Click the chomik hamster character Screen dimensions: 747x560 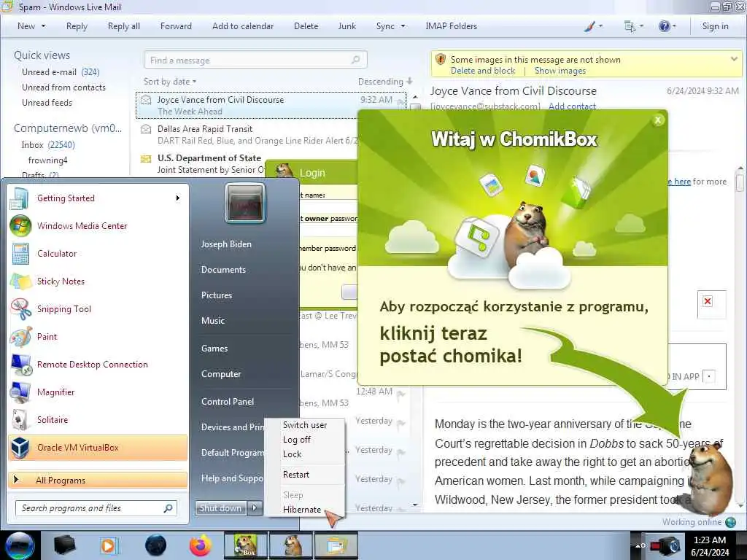tap(710, 478)
